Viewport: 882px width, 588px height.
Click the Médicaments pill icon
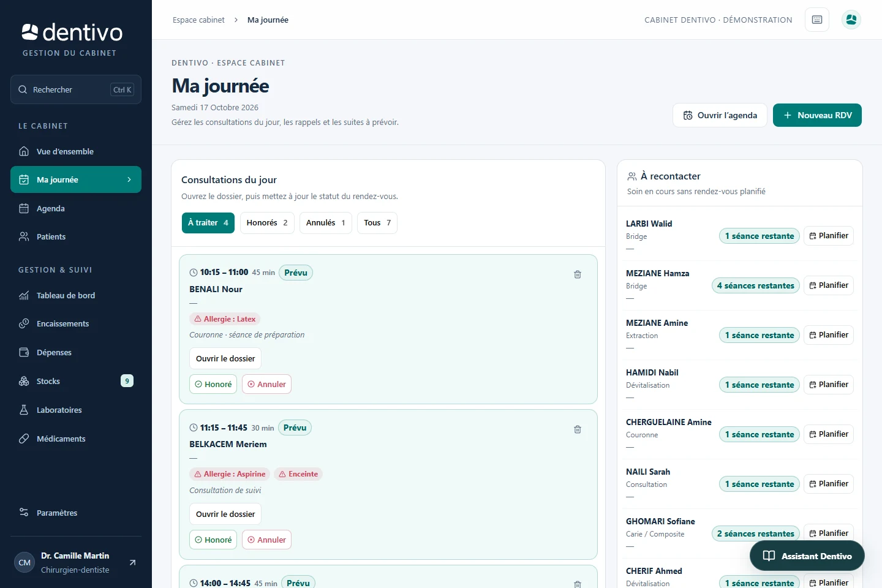point(24,439)
